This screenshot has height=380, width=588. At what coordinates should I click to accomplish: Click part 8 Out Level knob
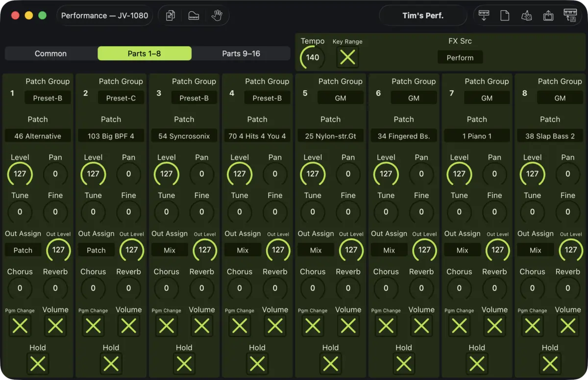[571, 250]
